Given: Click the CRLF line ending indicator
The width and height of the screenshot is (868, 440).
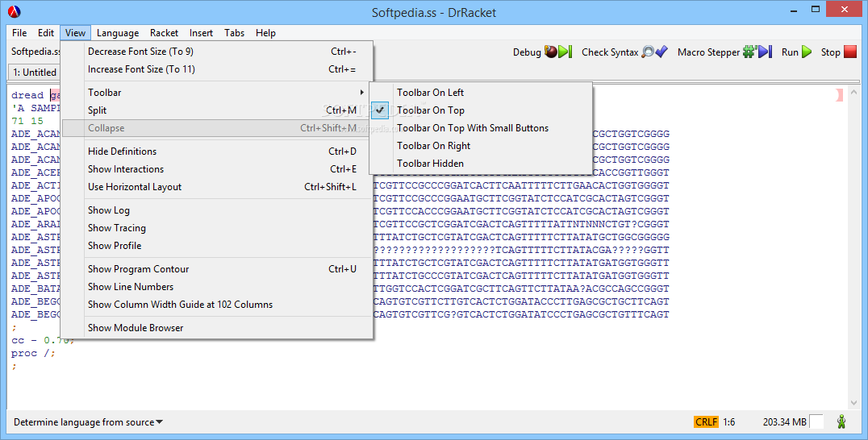Looking at the screenshot, I should click(x=706, y=421).
